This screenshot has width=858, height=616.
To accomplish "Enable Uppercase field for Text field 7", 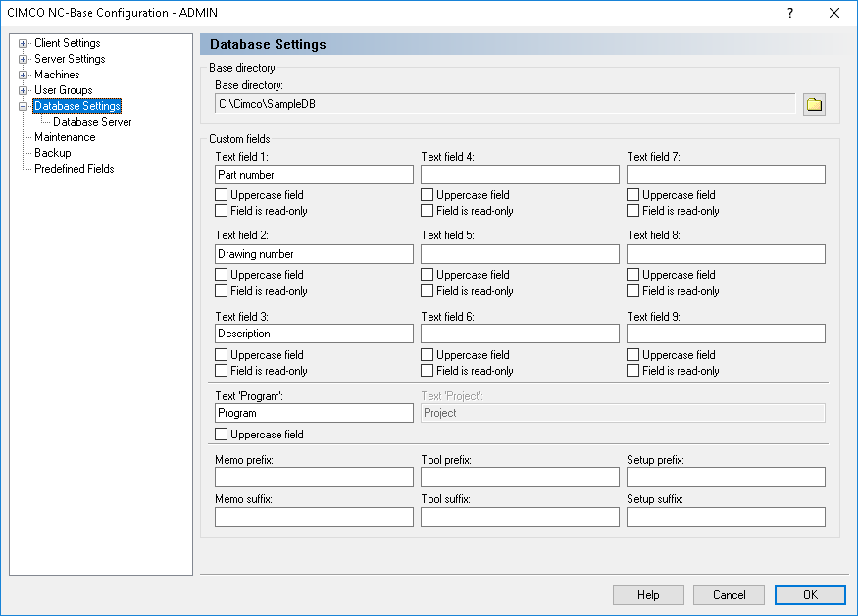I will click(x=632, y=195).
